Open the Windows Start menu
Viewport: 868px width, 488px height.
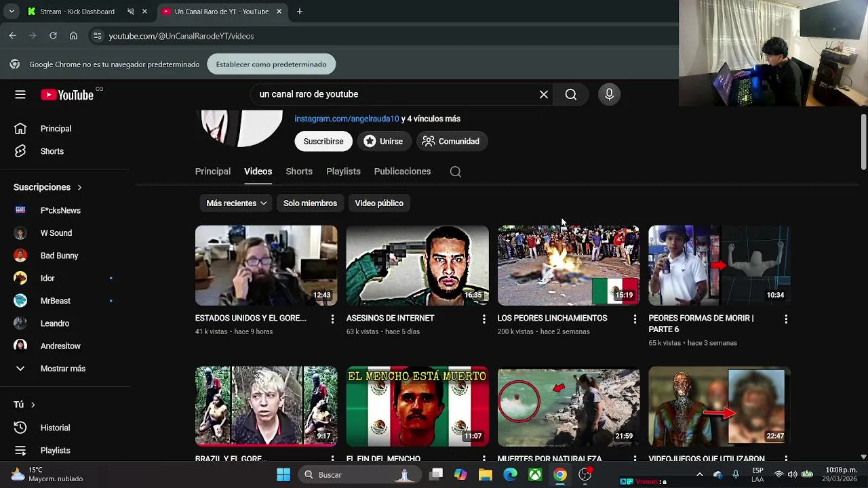tap(283, 474)
